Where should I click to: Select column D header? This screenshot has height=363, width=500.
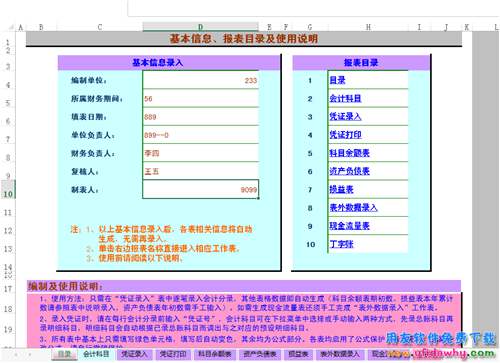point(201,27)
